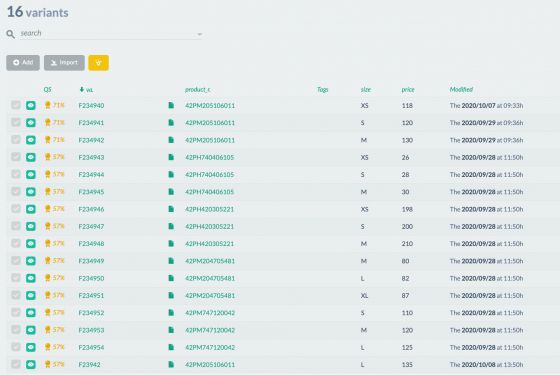
Task: Open the document icon beside 42PH740406105 in row F234943
Action: point(171,157)
